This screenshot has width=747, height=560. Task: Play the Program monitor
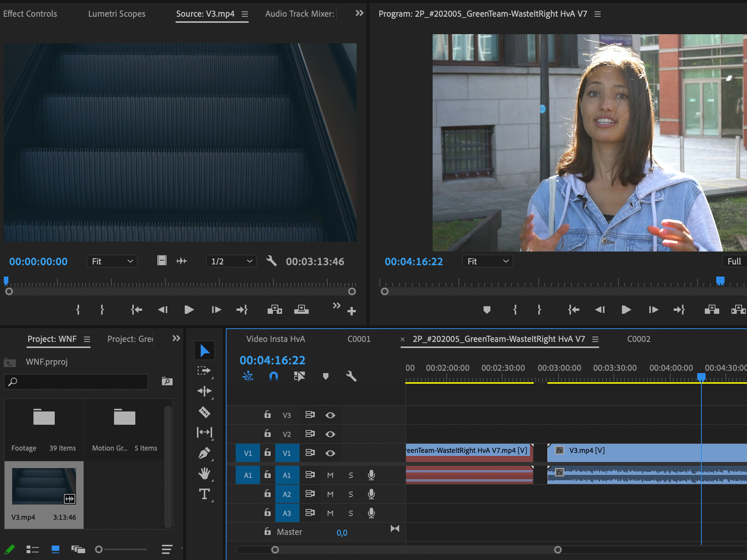coord(626,310)
